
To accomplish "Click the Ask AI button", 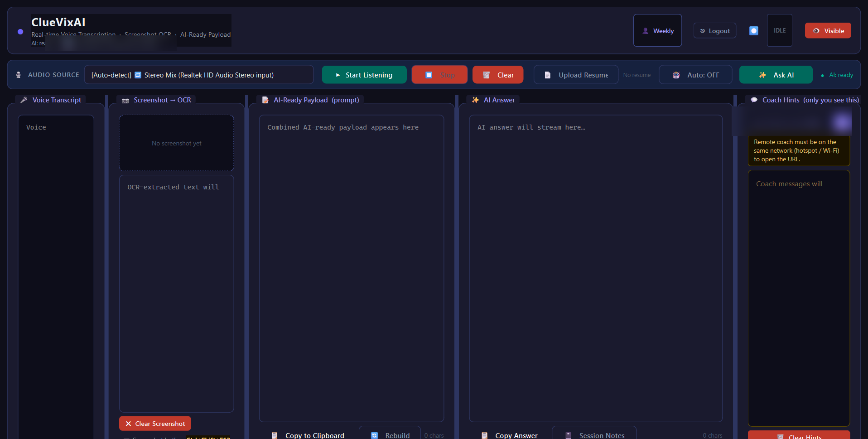I will point(776,75).
